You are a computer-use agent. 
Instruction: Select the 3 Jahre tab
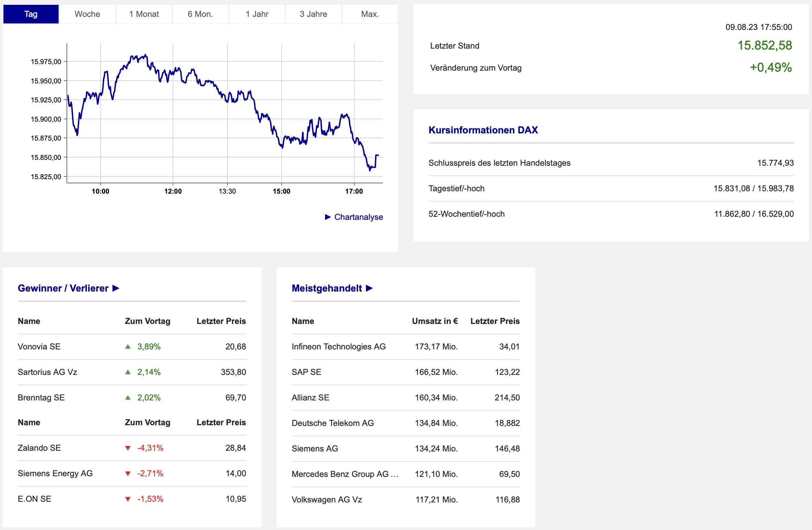[x=313, y=14]
